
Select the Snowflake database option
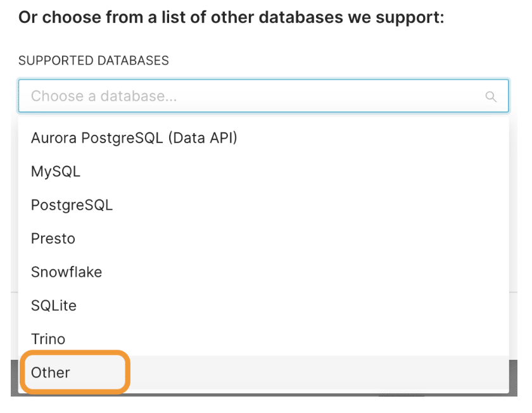[x=263, y=272]
